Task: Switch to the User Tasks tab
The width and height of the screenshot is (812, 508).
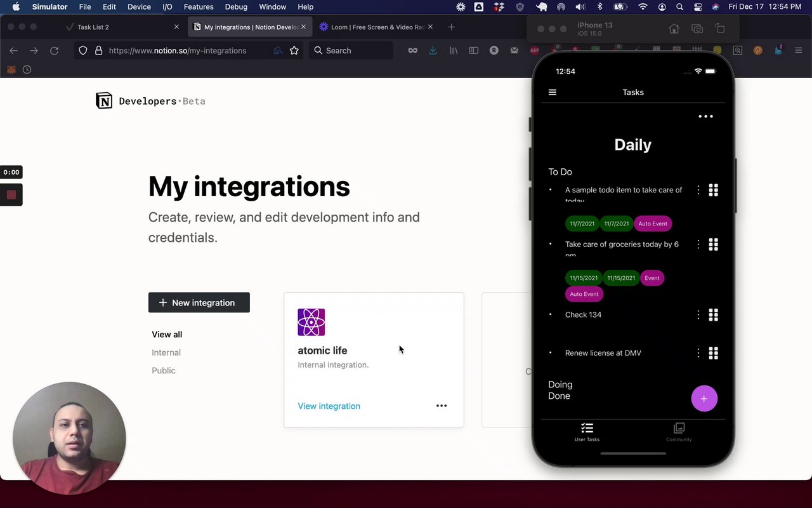Action: (x=587, y=432)
